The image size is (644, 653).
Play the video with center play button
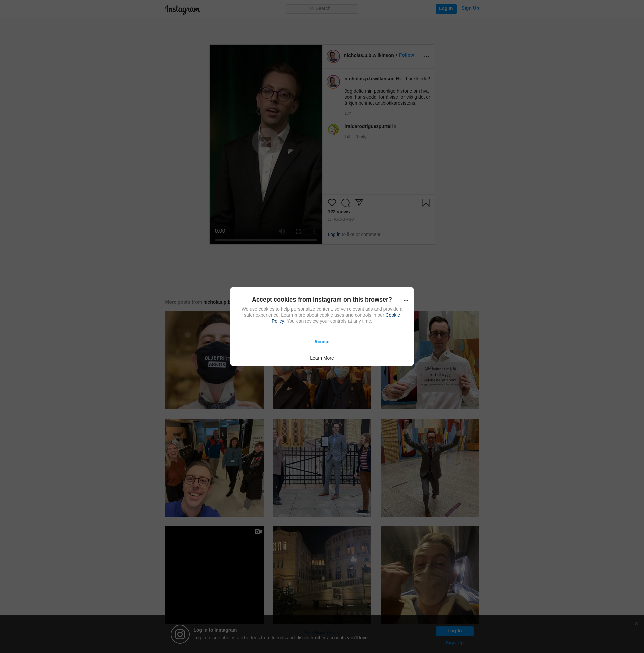(265, 141)
